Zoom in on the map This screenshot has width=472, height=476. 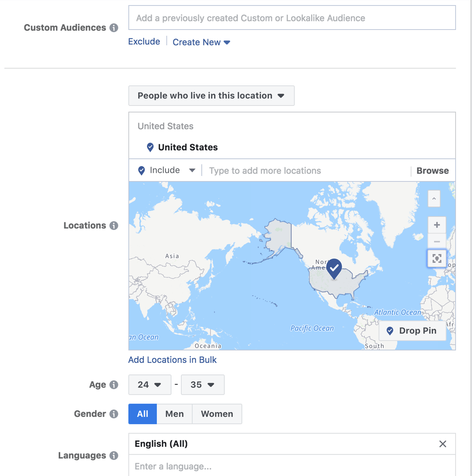tap(437, 224)
